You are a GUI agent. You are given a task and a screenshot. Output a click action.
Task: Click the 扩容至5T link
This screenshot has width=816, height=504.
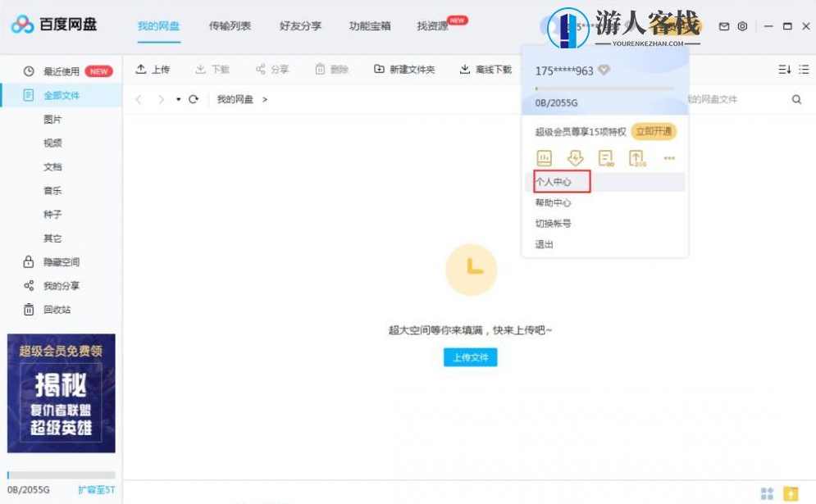[x=96, y=490]
